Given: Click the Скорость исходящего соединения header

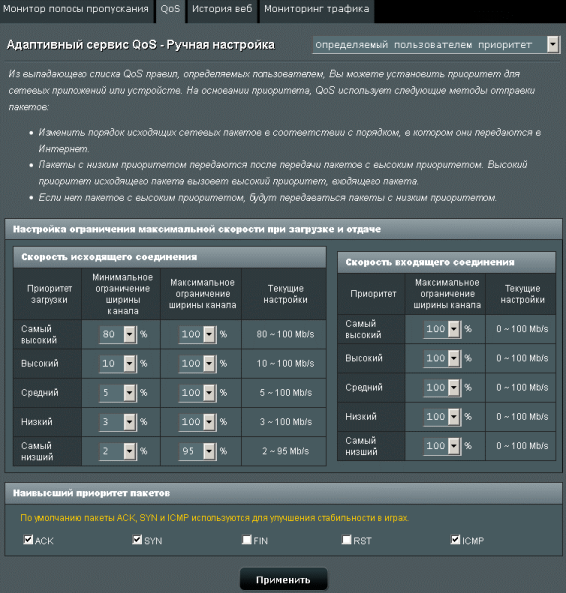Looking at the screenshot, I should pos(170,257).
